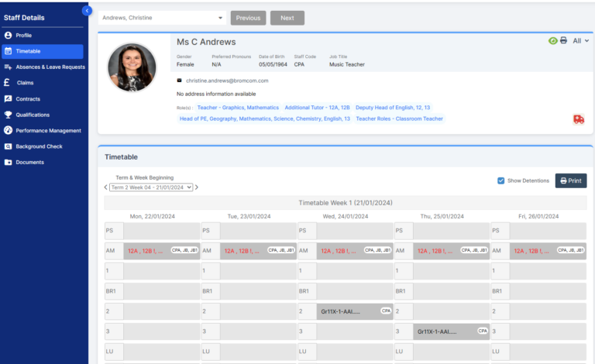The image size is (595, 364).
Task: Expand the All dropdown in header
Action: (580, 40)
